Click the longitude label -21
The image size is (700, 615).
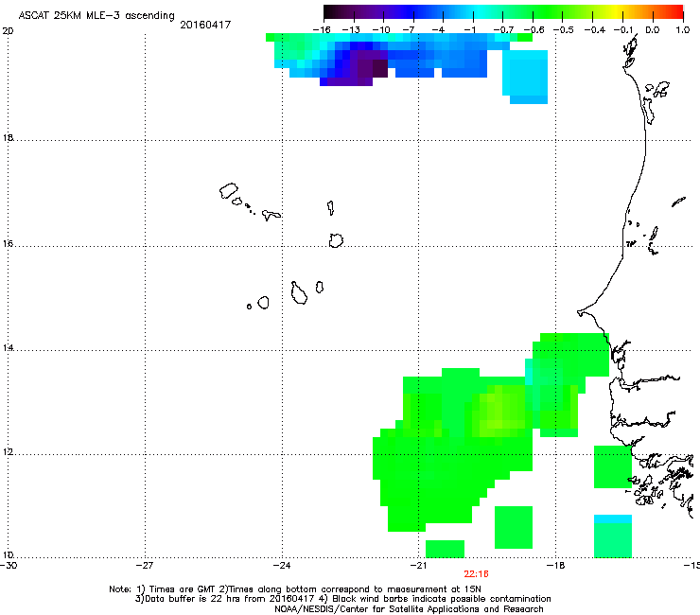click(418, 566)
